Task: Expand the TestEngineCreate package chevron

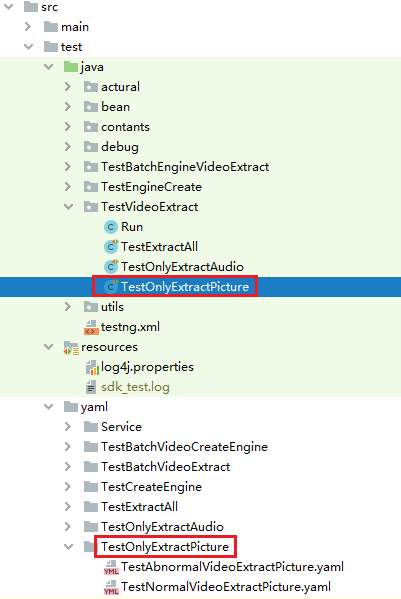Action: click(68, 186)
